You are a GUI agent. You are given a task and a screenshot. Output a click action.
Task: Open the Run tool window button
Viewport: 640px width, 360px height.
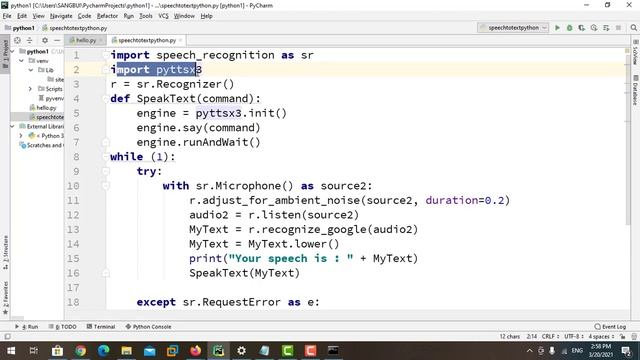click(x=27, y=327)
